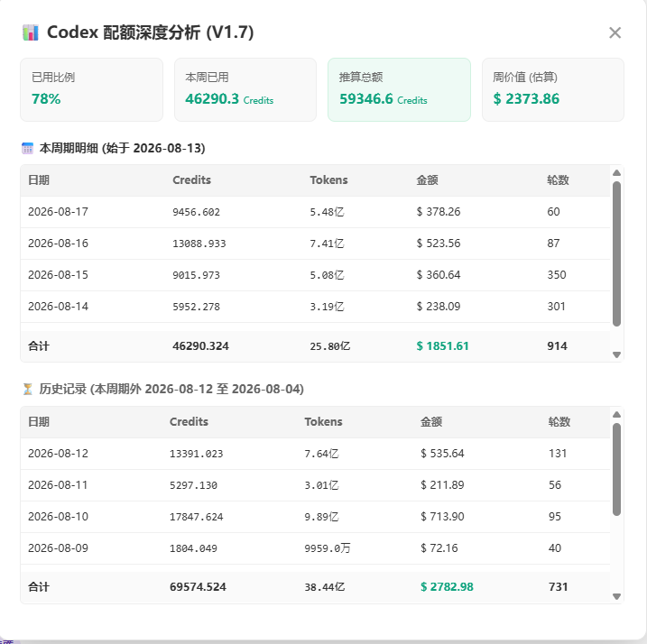Select the 本周已用 46290.3 Credits card
The width and height of the screenshot is (647, 644).
point(245,89)
